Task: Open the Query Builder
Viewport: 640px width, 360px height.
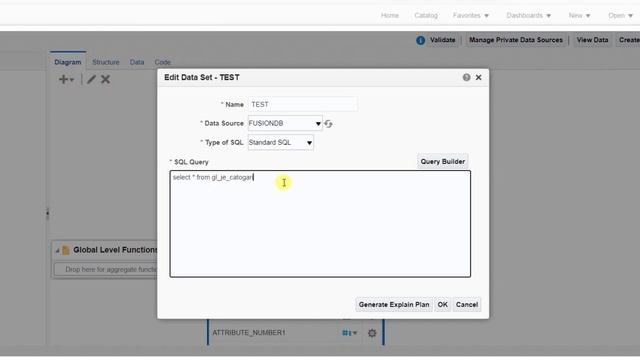Action: [x=442, y=162]
